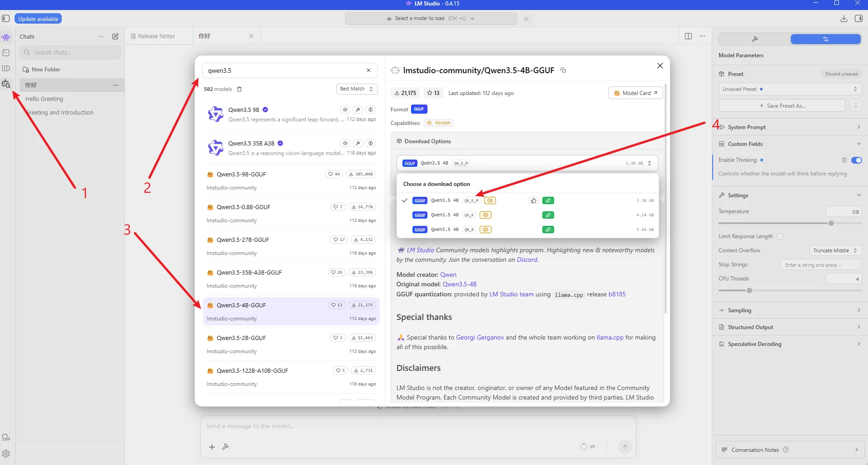Check the Limit Response Length checkbox
The height and width of the screenshot is (465, 868).
tap(780, 236)
